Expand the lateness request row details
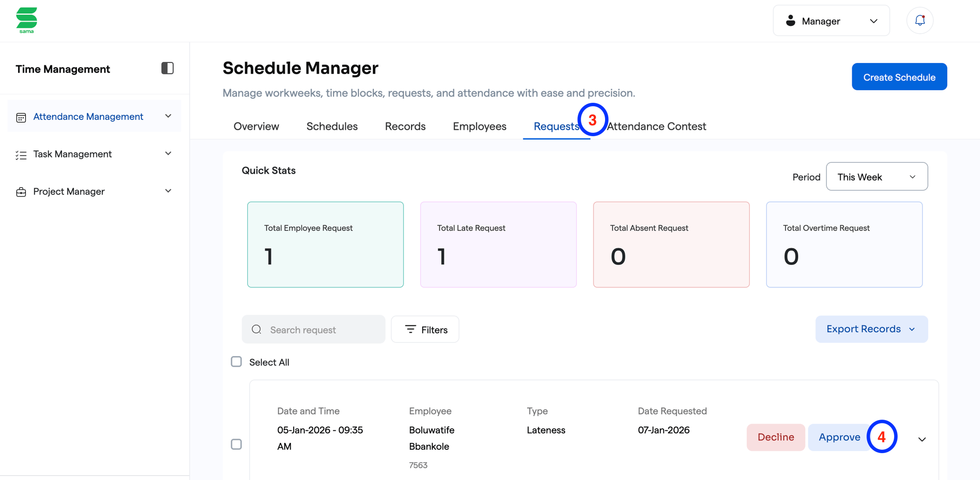Viewport: 980px width, 480px height. click(x=921, y=439)
